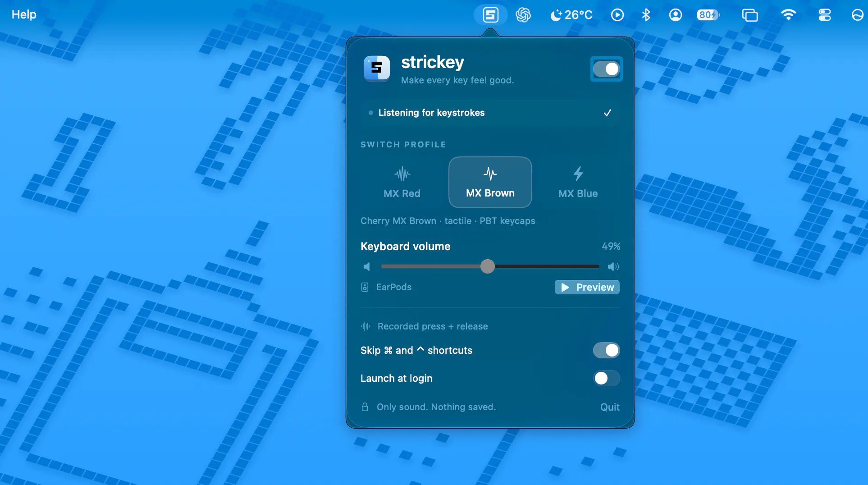Click the Cherry MX Brown description text

click(448, 221)
